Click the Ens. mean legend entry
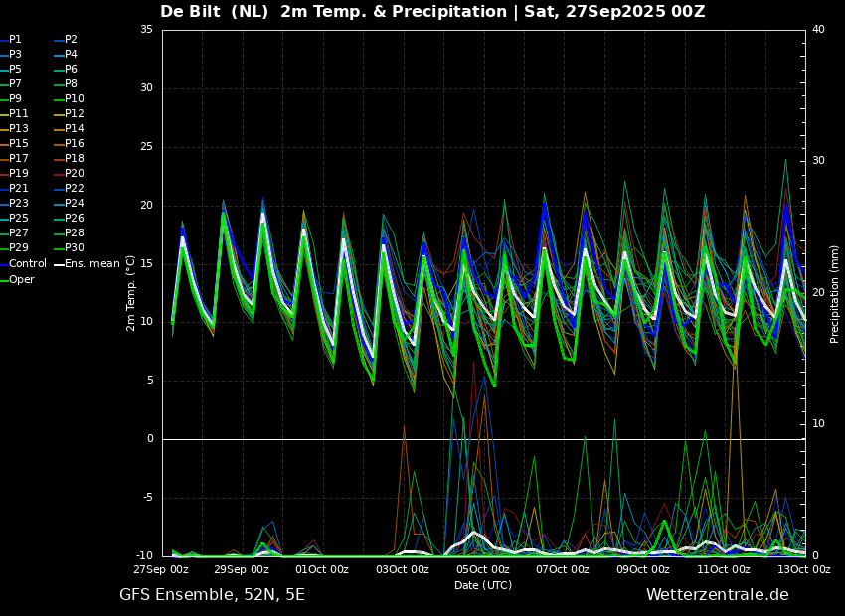This screenshot has height=616, width=845. (86, 264)
